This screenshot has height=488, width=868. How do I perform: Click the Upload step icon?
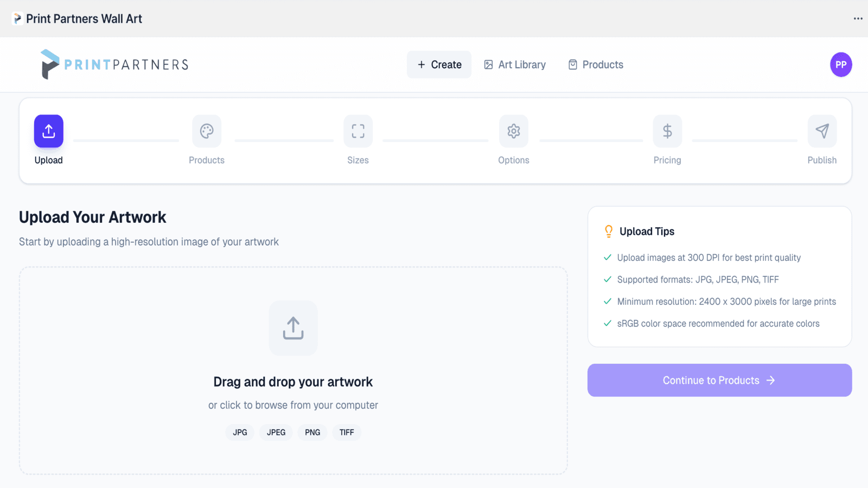click(x=49, y=131)
